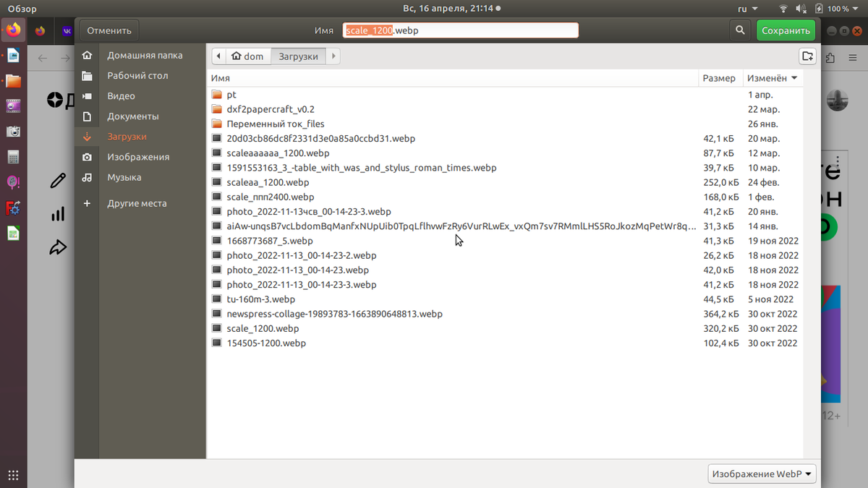The height and width of the screenshot is (488, 868).
Task: Create a new folder with the folder-plus icon
Action: point(807,56)
